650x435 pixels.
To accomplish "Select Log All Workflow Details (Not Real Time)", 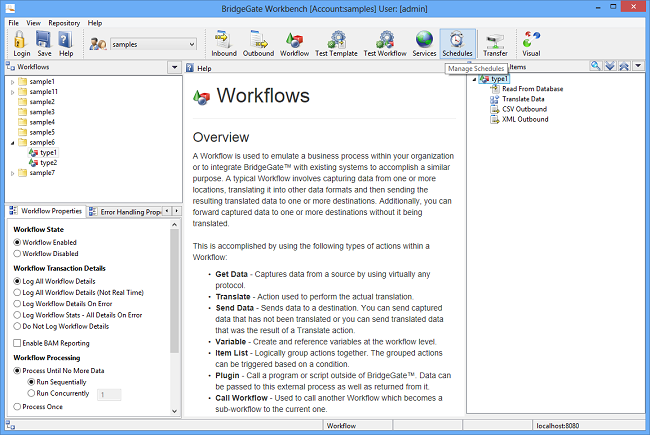I will tap(17, 292).
